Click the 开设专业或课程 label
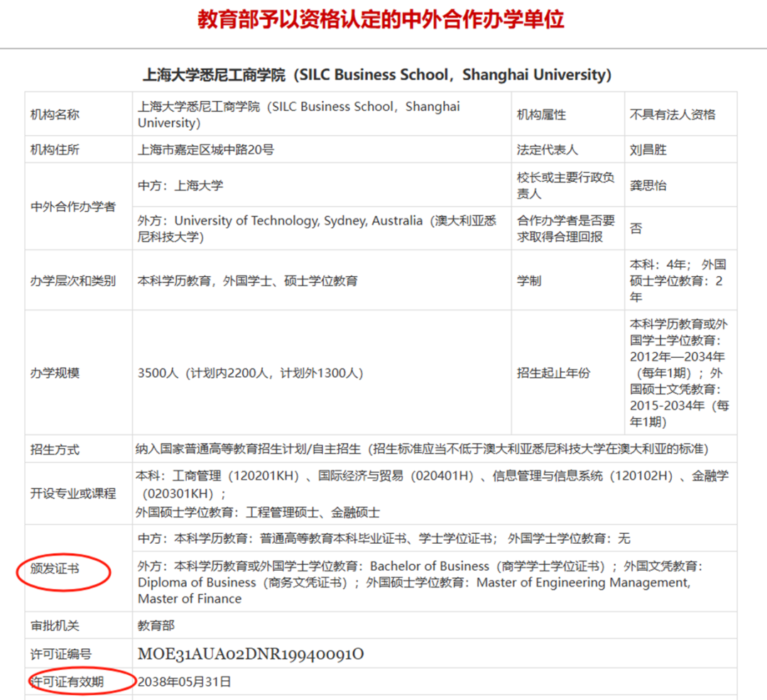 coord(73,493)
